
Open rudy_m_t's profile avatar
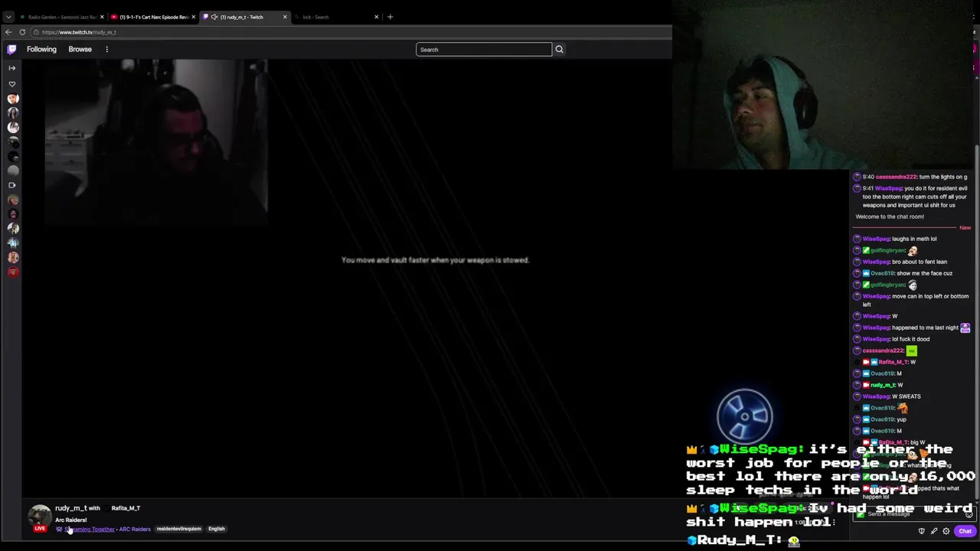(40, 517)
